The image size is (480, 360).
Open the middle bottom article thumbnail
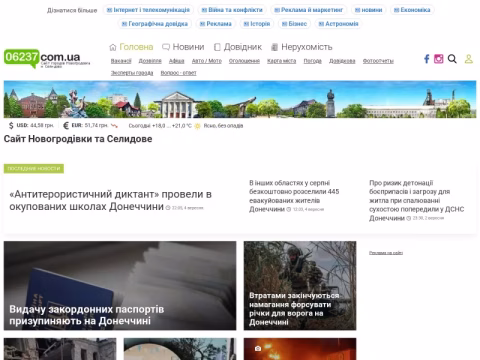[180, 349]
